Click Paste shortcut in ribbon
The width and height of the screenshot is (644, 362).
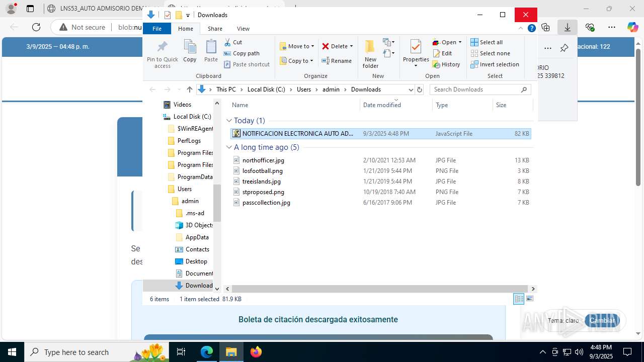[247, 64]
